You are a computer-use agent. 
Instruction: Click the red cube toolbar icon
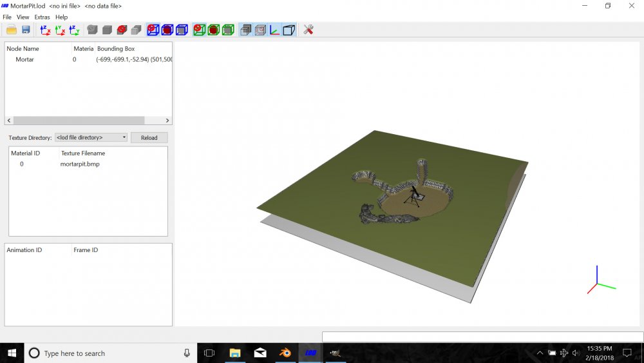pyautogui.click(x=122, y=30)
